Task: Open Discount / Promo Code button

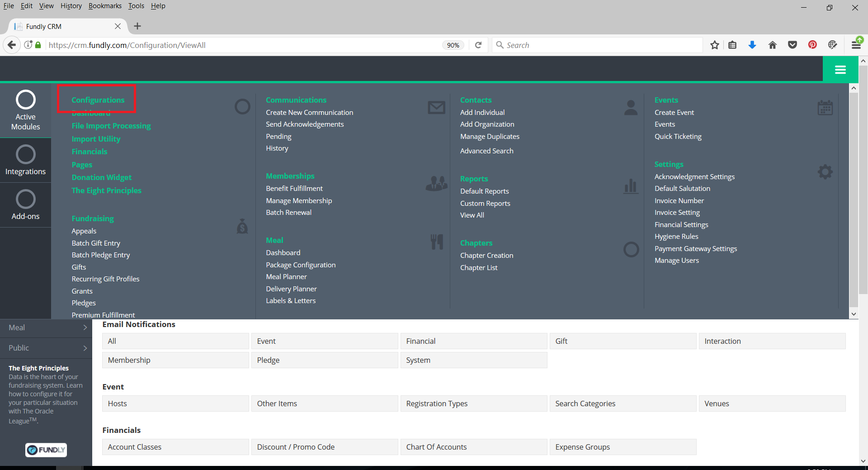Action: pos(325,447)
